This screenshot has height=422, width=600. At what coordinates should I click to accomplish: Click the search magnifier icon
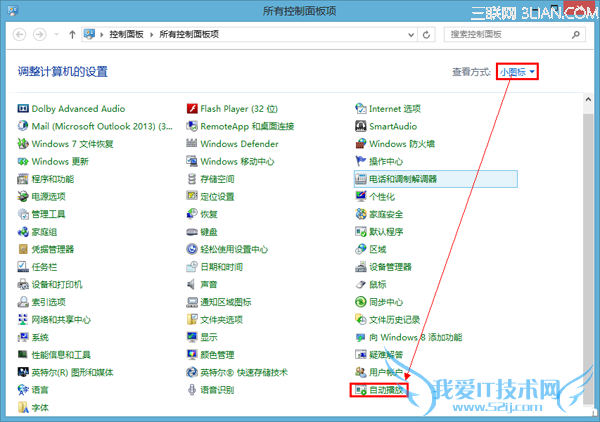click(576, 35)
